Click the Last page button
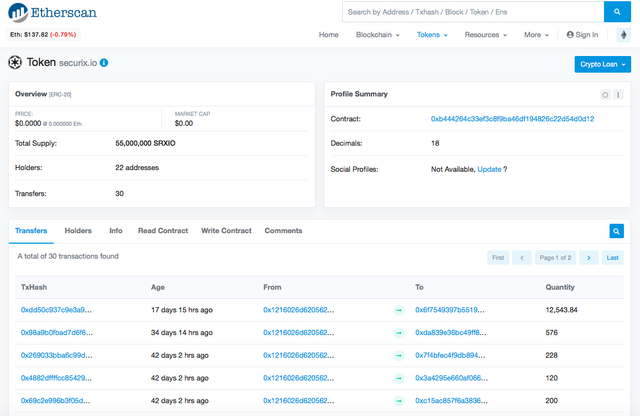 click(613, 258)
